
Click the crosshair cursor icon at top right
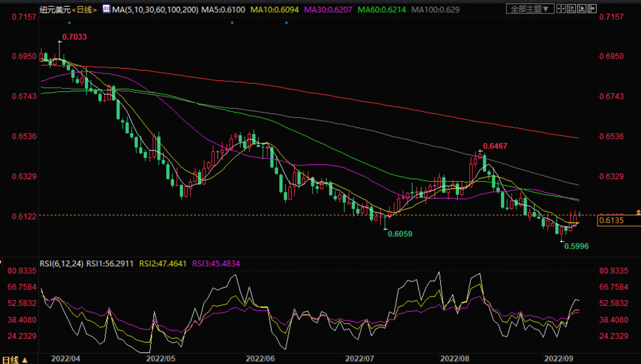[x=561, y=9]
